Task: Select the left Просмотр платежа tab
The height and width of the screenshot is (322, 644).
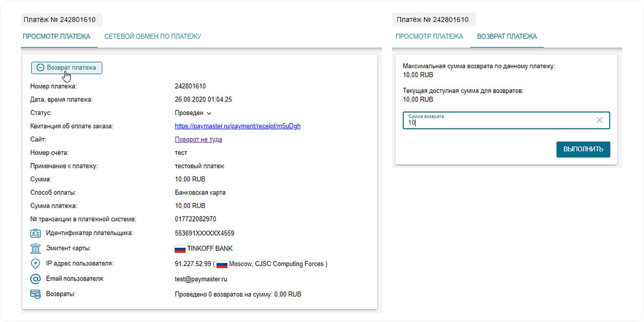Action: (x=57, y=36)
